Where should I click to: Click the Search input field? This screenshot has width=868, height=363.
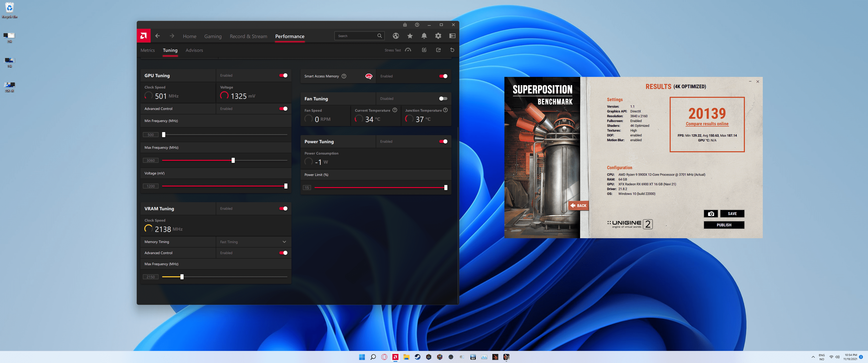pos(356,36)
